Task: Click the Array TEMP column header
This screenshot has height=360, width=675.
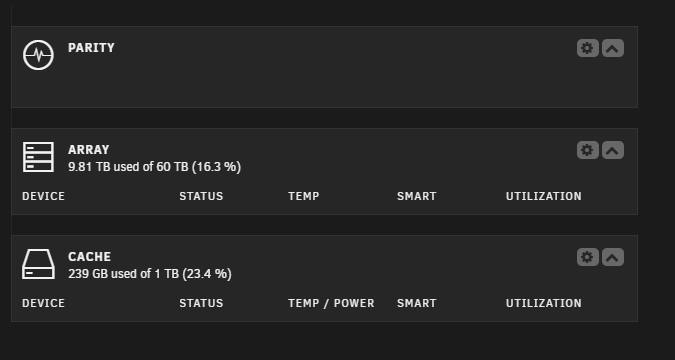Action: click(304, 196)
